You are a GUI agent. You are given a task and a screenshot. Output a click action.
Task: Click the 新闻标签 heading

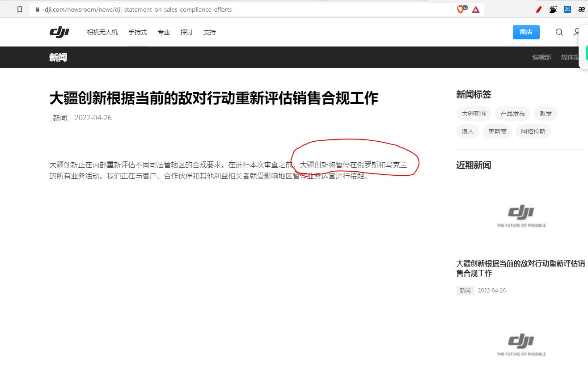pos(474,94)
